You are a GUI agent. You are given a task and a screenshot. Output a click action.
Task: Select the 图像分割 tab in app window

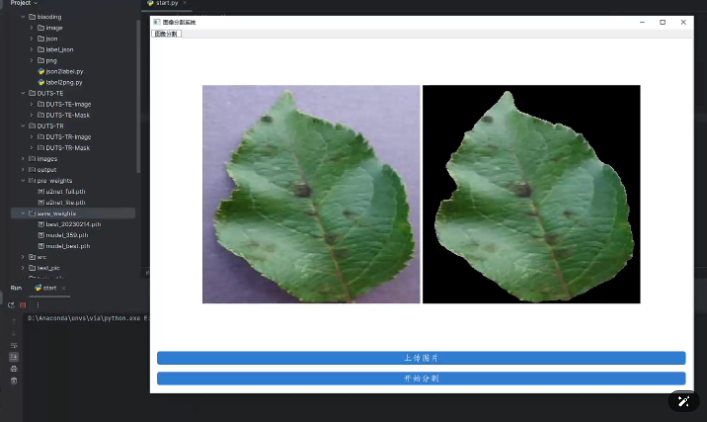[x=166, y=34]
